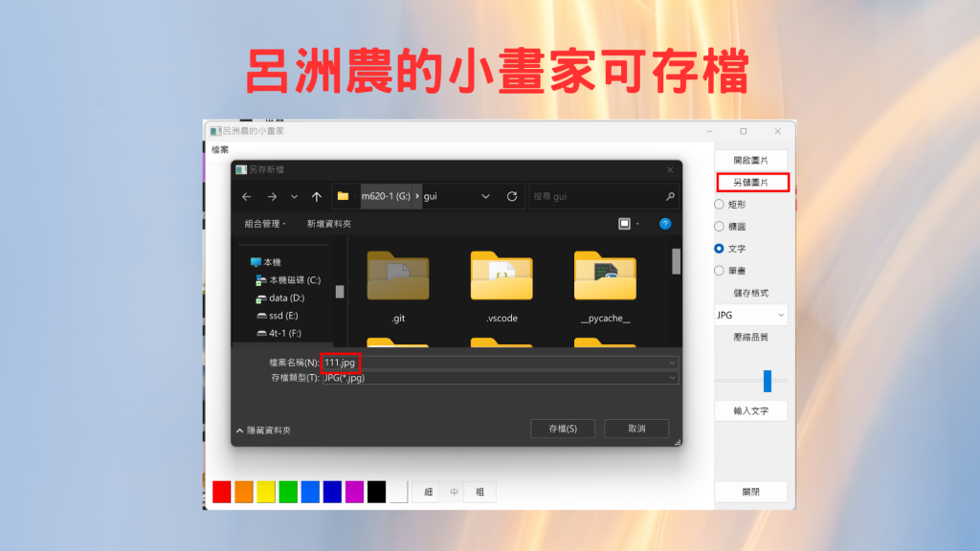Image resolution: width=980 pixels, height=551 pixels.
Task: Select 本機磁碟 (C:) drive
Action: tap(288, 280)
